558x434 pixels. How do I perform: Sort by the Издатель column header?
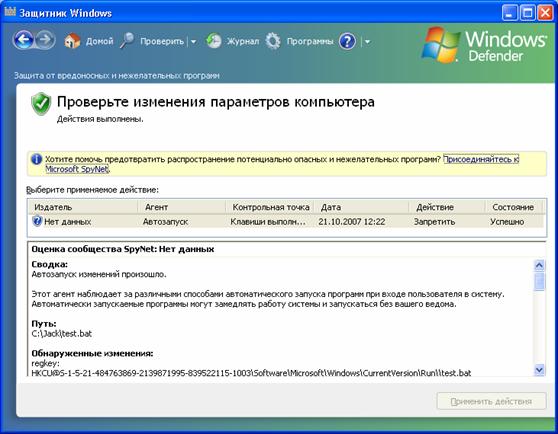[83, 207]
